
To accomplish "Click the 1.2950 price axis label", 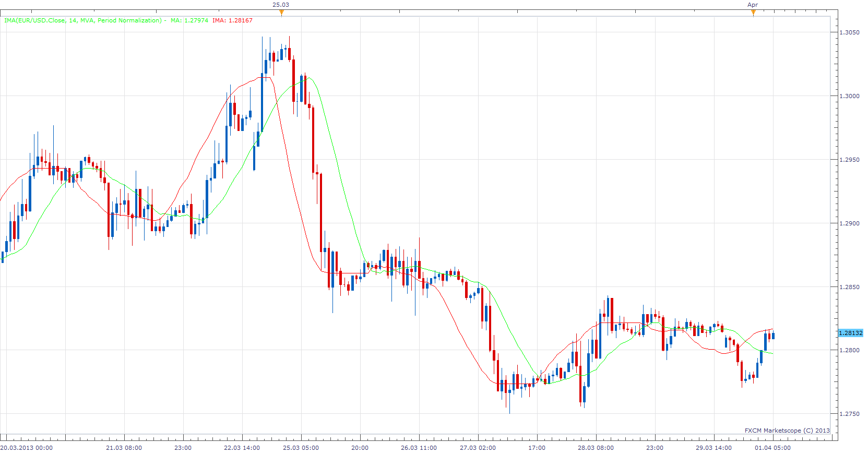I will pyautogui.click(x=849, y=160).
